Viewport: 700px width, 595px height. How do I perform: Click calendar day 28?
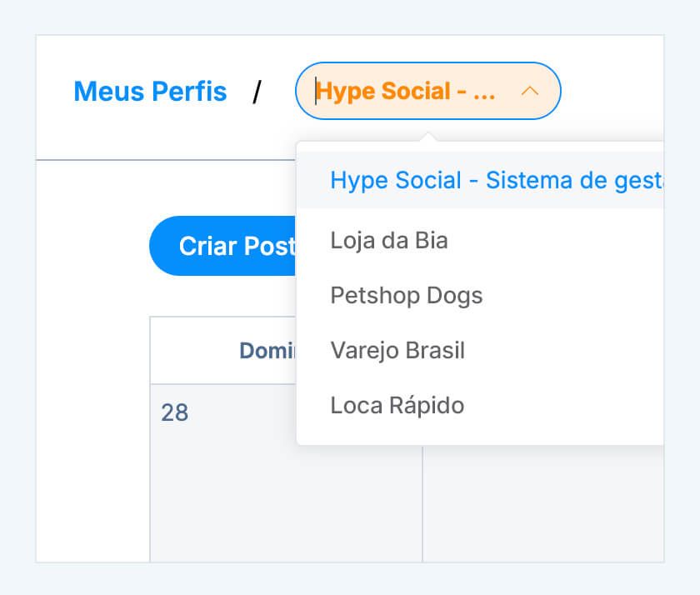(174, 412)
